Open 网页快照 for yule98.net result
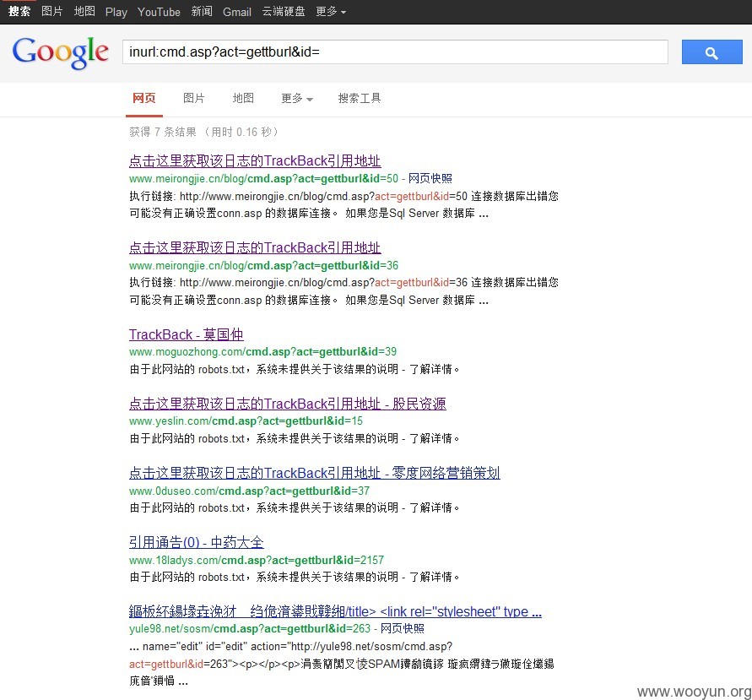 pos(403,628)
